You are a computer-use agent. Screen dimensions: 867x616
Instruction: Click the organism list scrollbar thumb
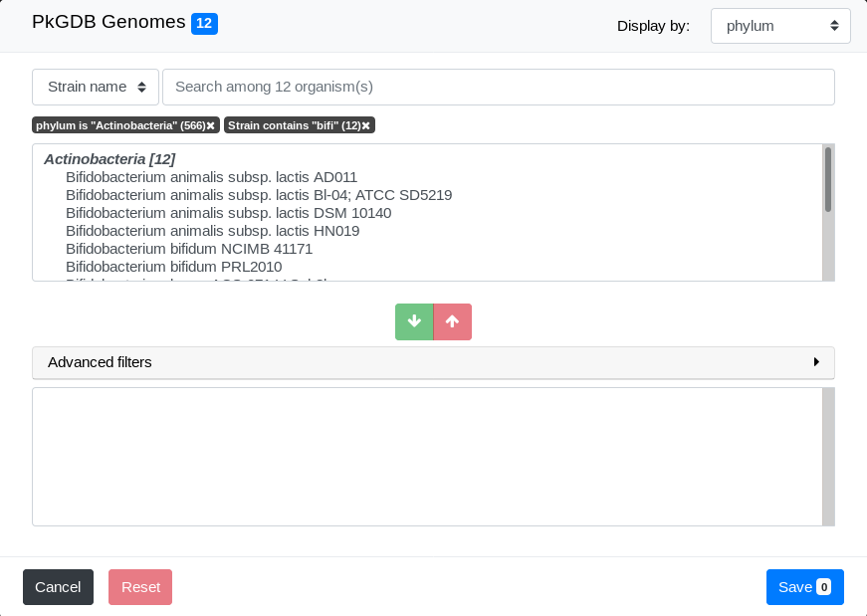point(828,180)
